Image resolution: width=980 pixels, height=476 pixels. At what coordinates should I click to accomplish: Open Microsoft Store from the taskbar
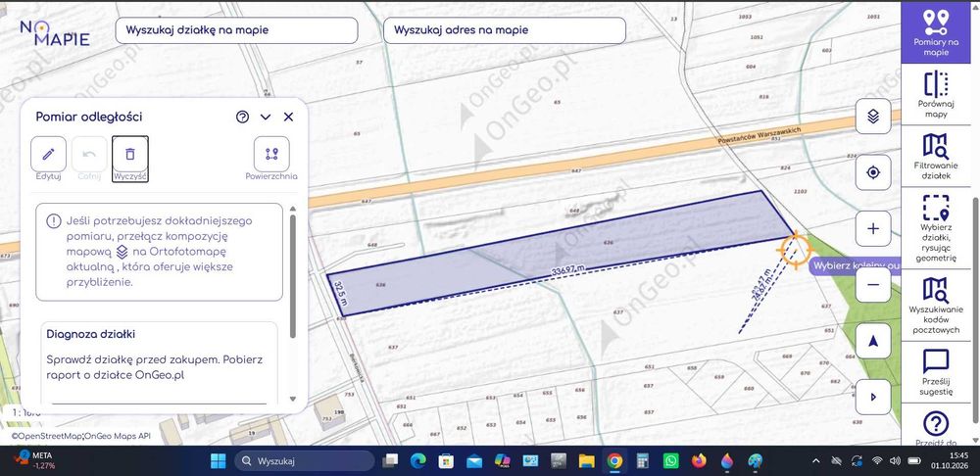pyautogui.click(x=446, y=461)
